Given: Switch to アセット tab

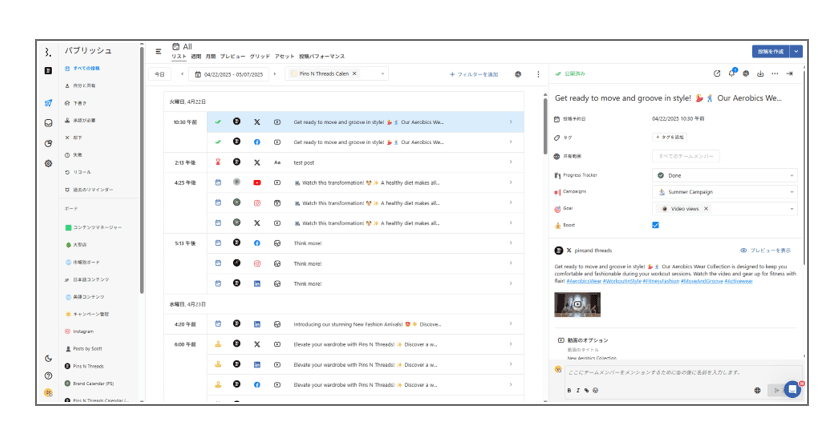Looking at the screenshot, I should point(284,56).
